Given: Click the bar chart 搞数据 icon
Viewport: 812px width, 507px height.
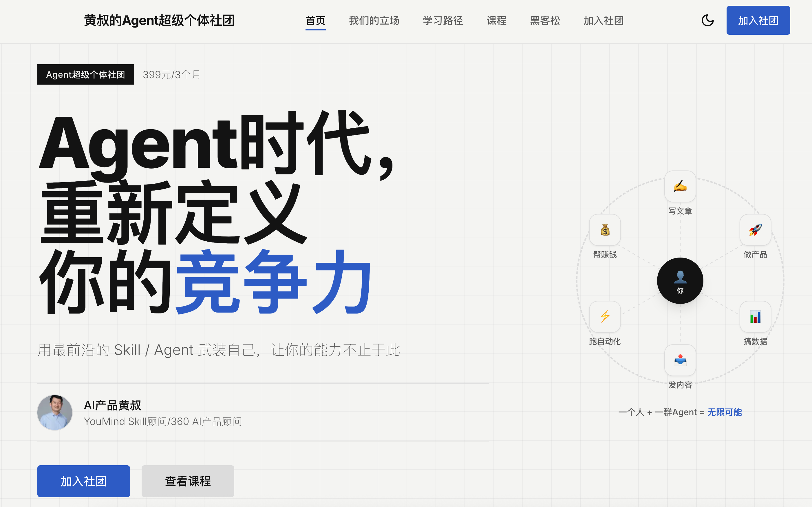Looking at the screenshot, I should click(x=755, y=317).
